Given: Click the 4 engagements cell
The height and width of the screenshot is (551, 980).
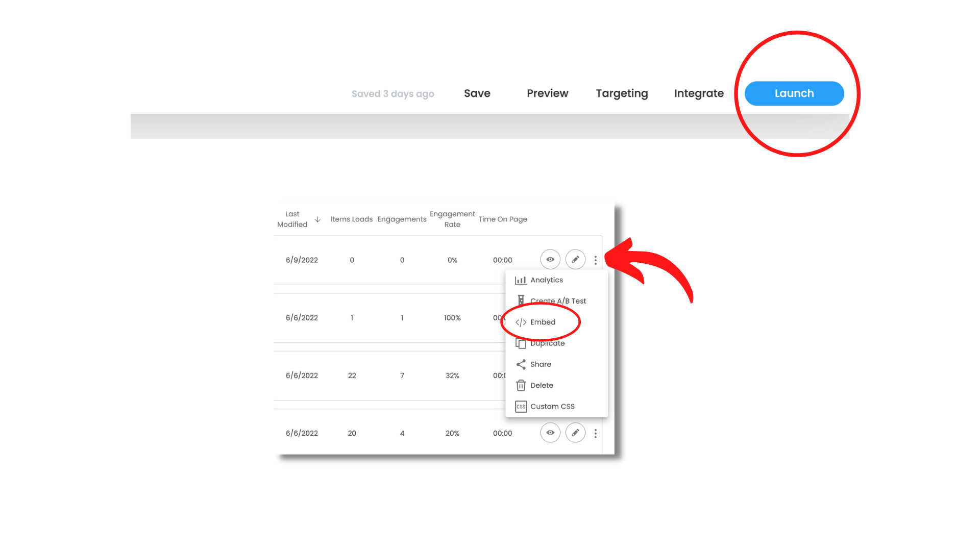Looking at the screenshot, I should click(x=402, y=433).
